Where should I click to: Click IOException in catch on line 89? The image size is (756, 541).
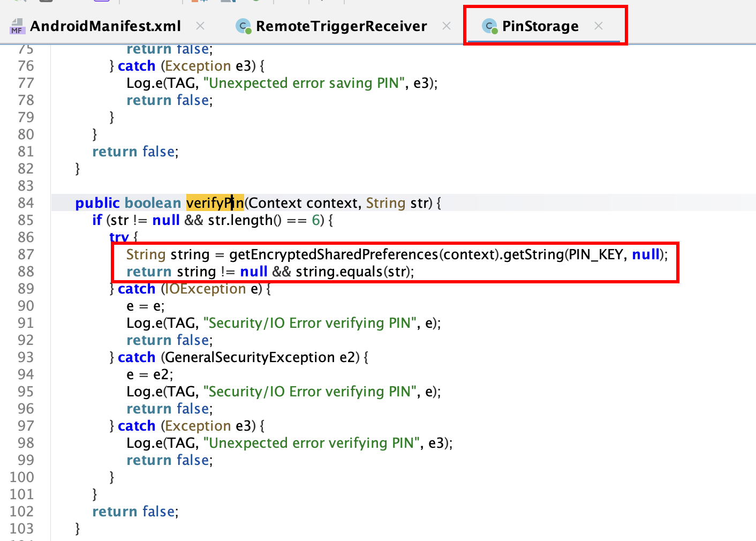click(x=206, y=289)
